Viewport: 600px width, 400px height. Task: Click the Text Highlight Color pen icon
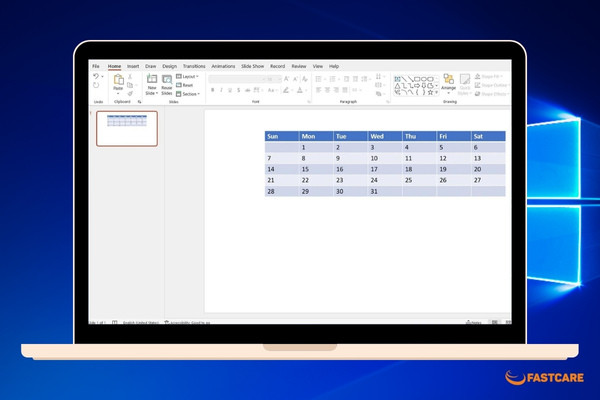click(285, 90)
